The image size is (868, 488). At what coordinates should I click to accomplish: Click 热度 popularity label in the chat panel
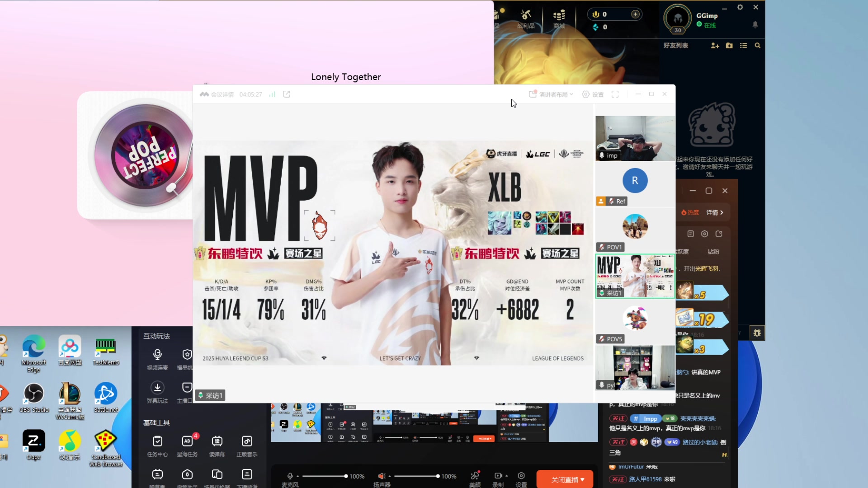click(x=690, y=212)
